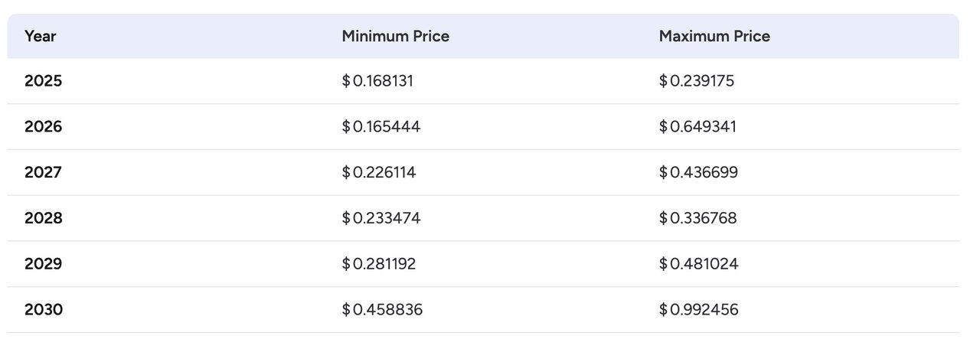Click the minimum price $0.233474
This screenshot has height=349, width=980.
pos(381,218)
